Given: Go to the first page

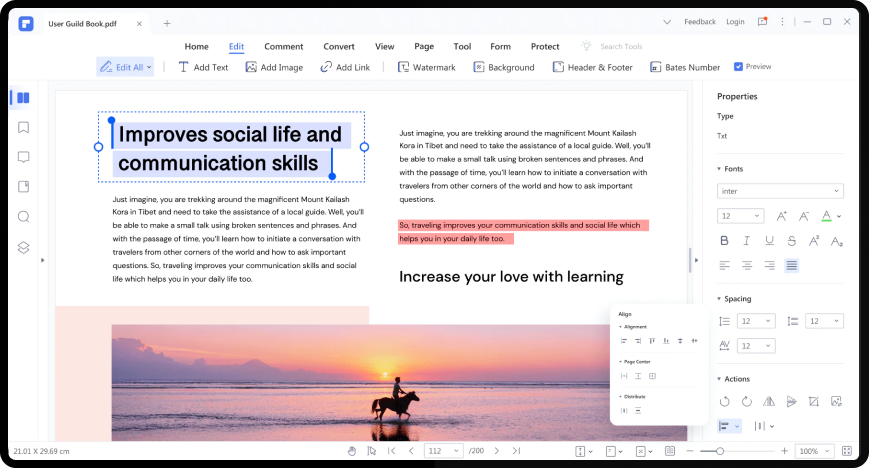Looking at the screenshot, I should coord(392,451).
